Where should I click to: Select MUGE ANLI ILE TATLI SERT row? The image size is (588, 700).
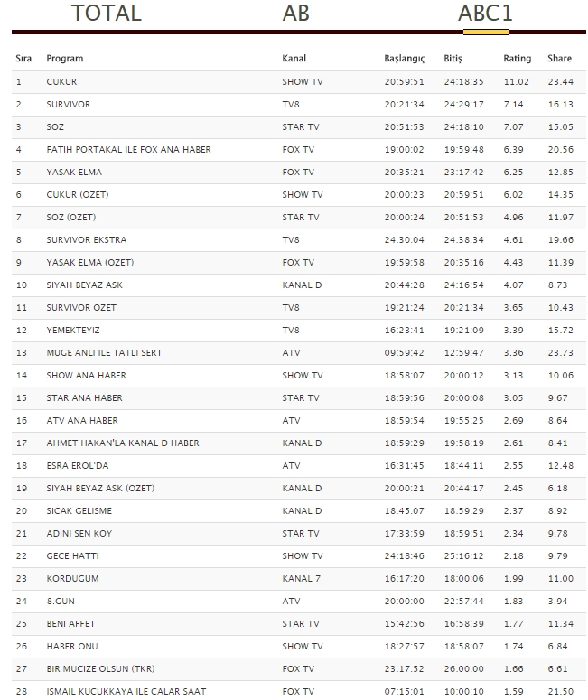299,353
